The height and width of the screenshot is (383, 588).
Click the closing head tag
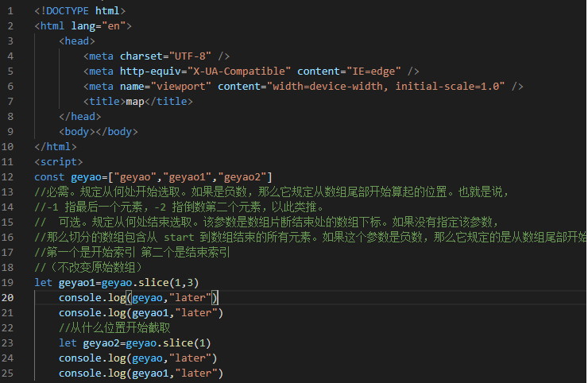[x=80, y=117]
